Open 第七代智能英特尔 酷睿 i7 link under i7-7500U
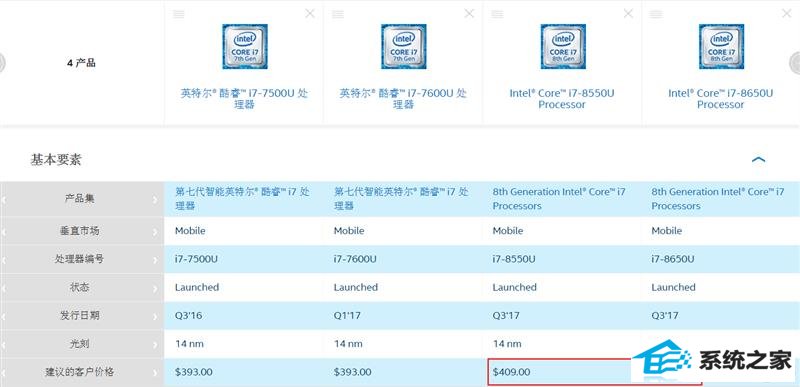The image size is (800, 387). pos(242,199)
